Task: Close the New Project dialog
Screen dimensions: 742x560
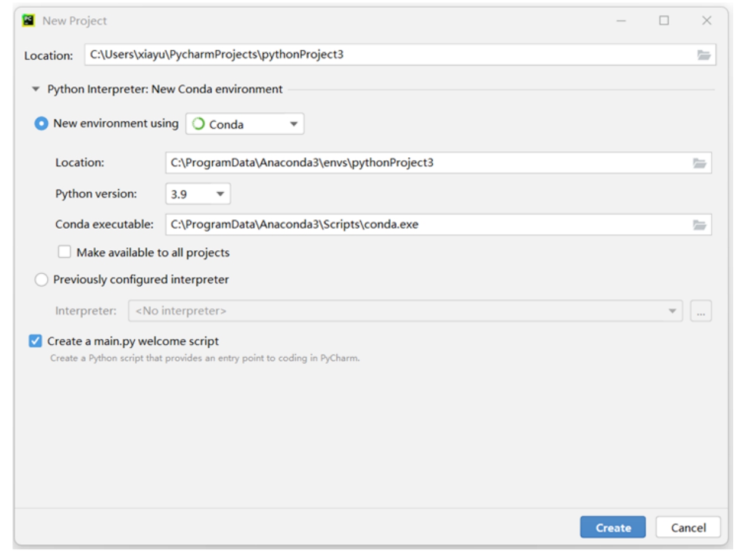Action: coord(707,21)
